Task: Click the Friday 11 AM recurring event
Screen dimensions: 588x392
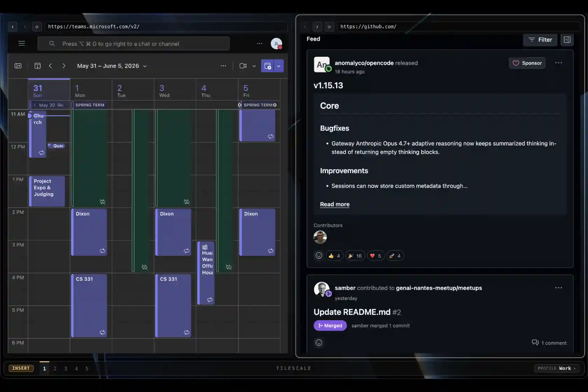Action: 257,126
